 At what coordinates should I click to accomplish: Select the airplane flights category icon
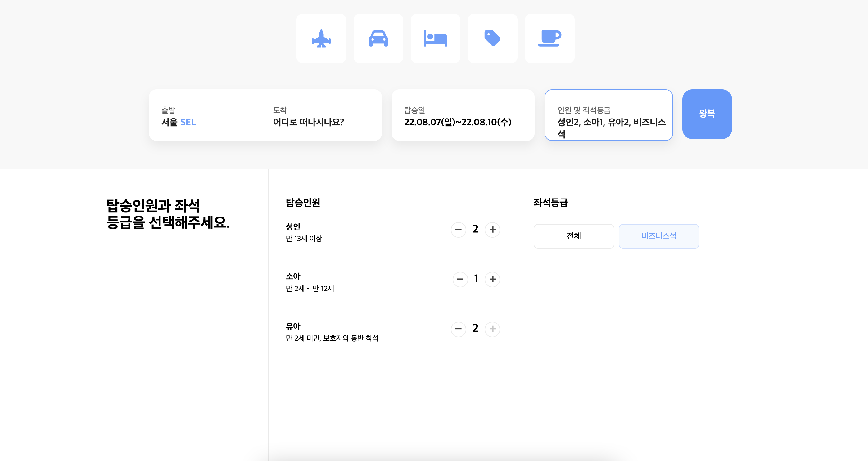[x=321, y=38]
